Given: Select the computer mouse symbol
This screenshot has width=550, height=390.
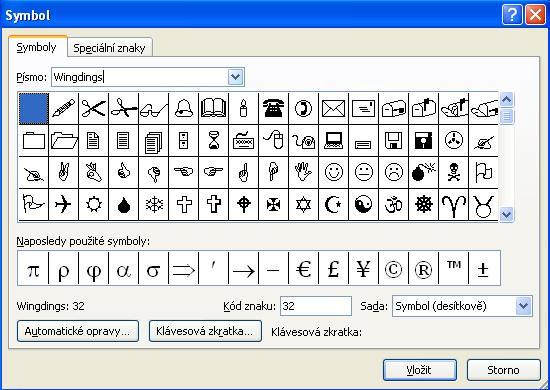Looking at the screenshot, I should pos(274,141).
